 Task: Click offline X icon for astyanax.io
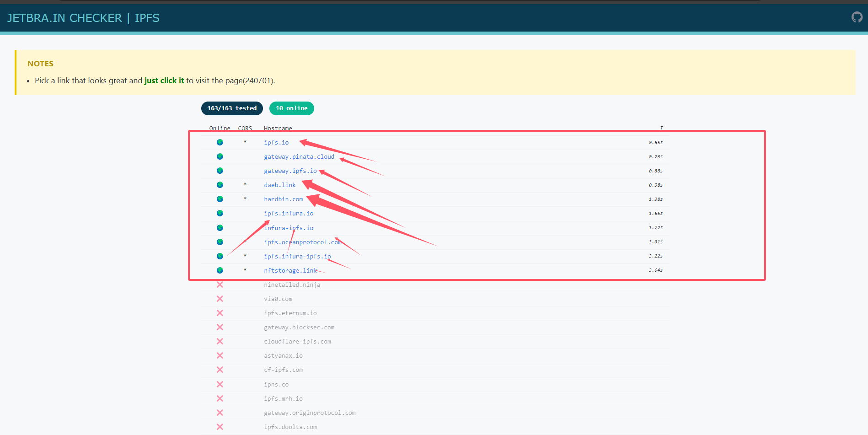220,355
